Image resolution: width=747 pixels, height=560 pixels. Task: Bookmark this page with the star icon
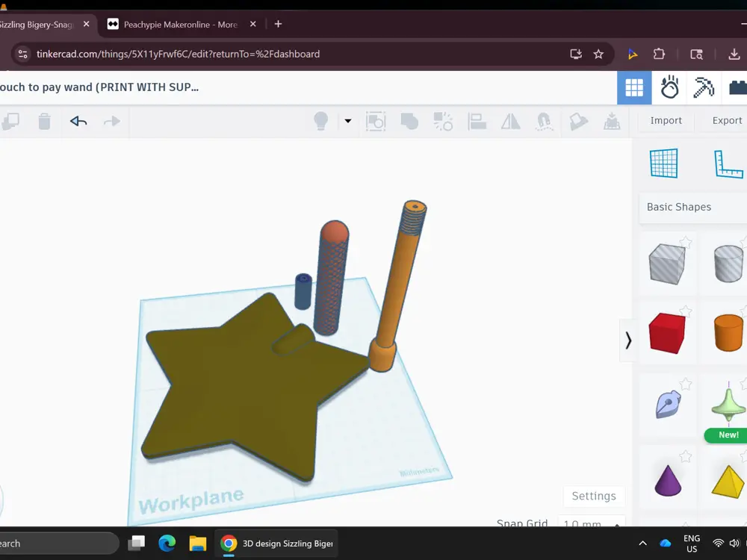pos(598,55)
